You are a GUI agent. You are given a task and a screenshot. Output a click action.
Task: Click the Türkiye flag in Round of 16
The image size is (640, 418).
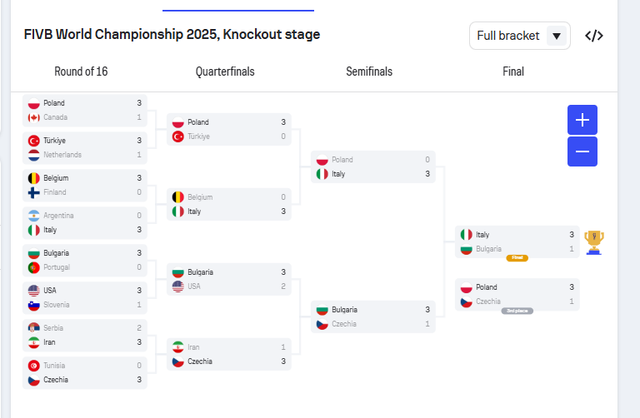(34, 141)
